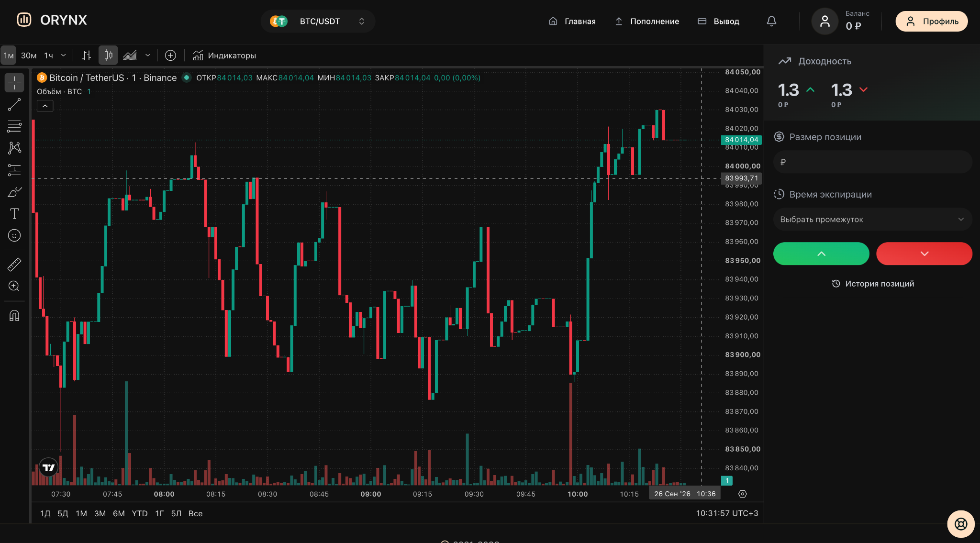Activate the zoom in tool
The width and height of the screenshot is (980, 543).
(14, 286)
